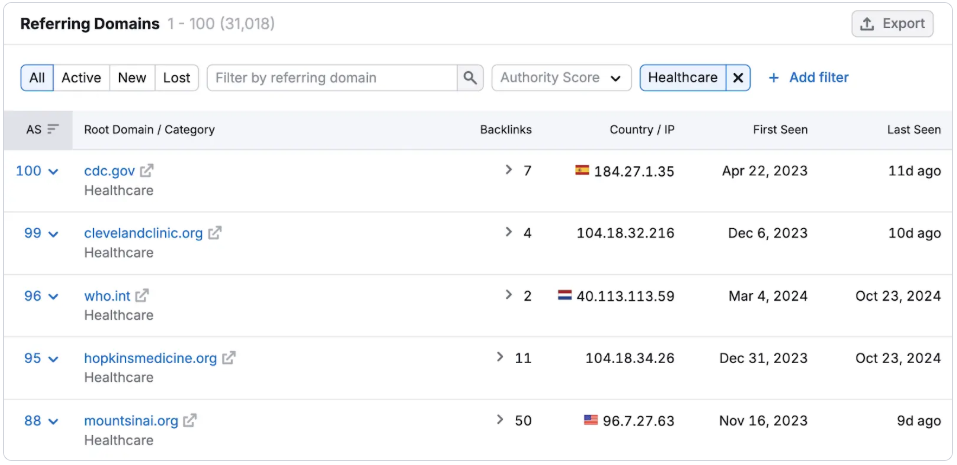Click the Mar 4, 2024 first seen date

pyautogui.click(x=768, y=296)
